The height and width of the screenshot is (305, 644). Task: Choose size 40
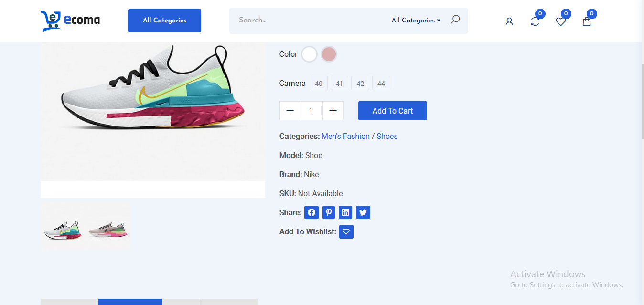pyautogui.click(x=319, y=84)
